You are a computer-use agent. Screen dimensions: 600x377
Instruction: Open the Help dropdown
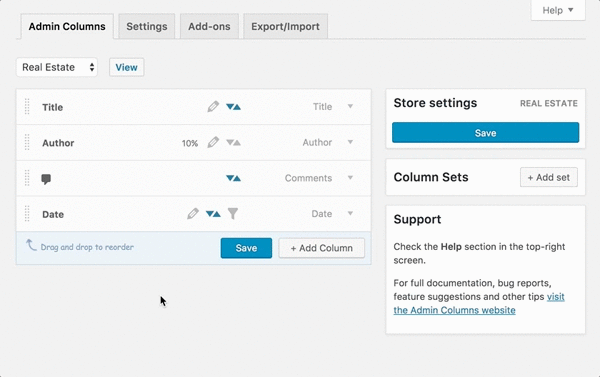coord(558,10)
